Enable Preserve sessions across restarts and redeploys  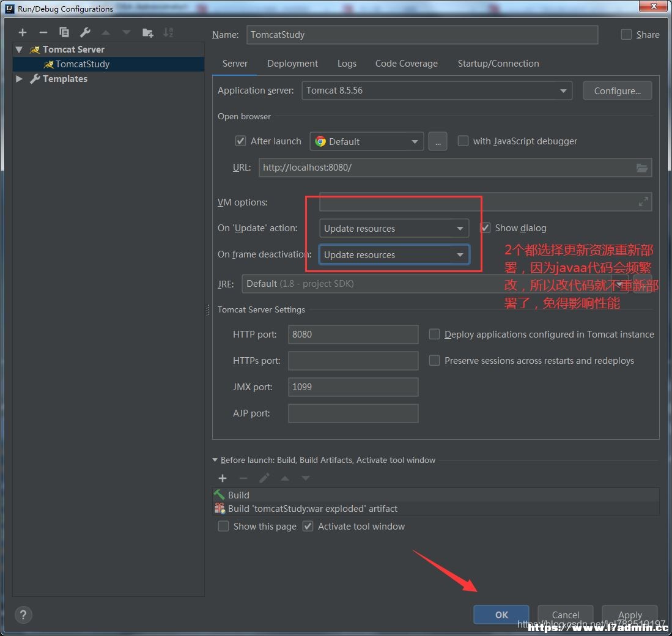click(434, 360)
